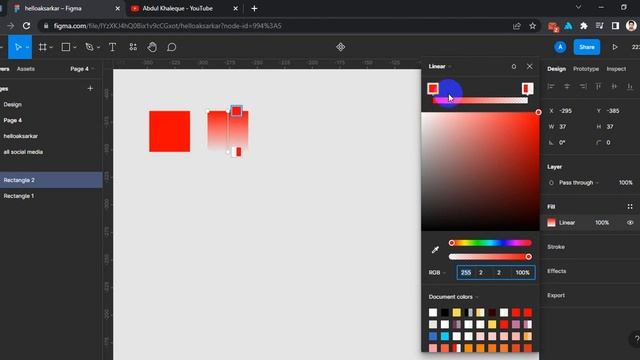The image size is (640, 360).
Task: Open the Assets tab
Action: tap(26, 69)
